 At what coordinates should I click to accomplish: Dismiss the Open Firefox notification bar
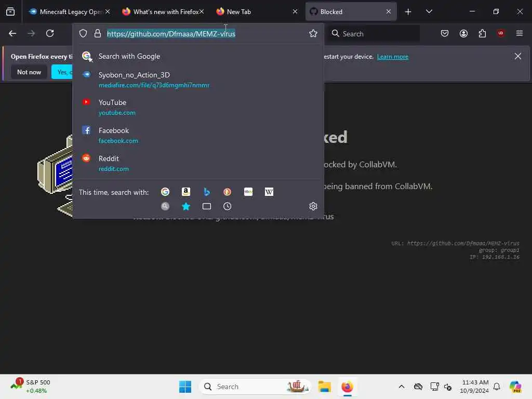point(518,56)
